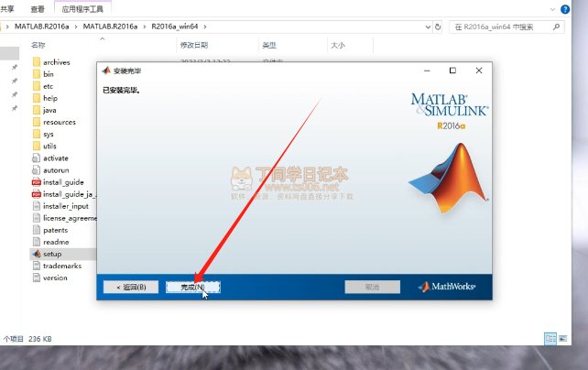
Task: Sort by the 大小 column header
Action: click(338, 46)
